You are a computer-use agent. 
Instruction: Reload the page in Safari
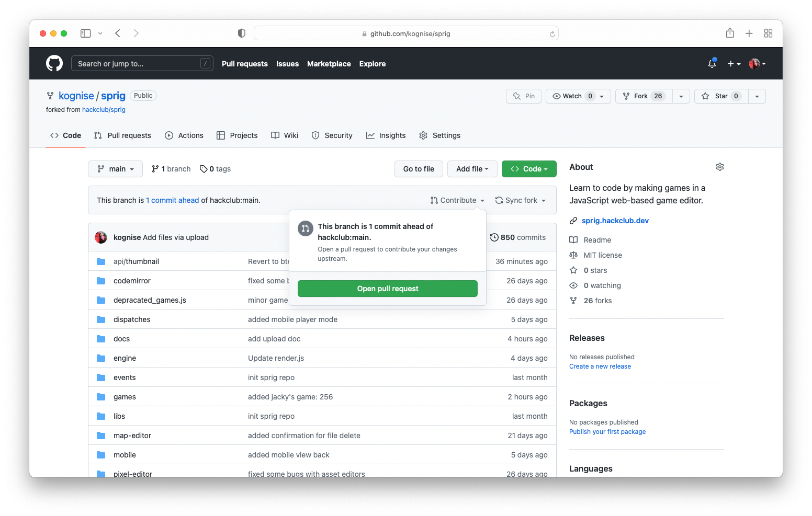point(552,33)
